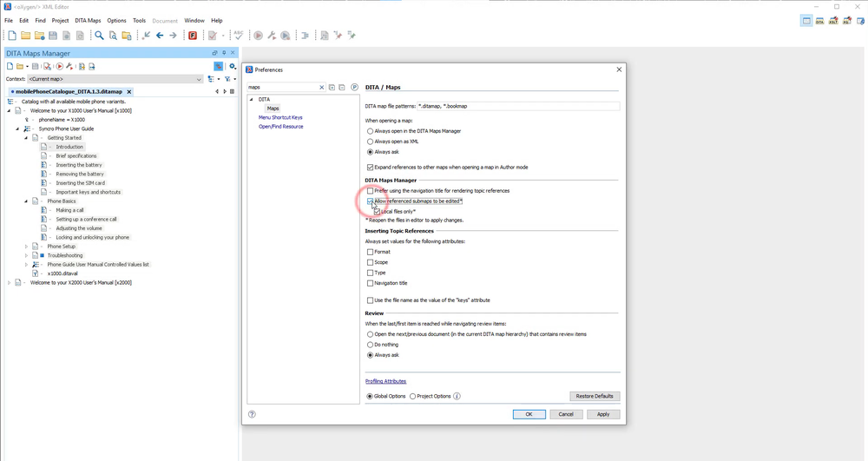Collapse the Getting Started tree node

point(26,138)
